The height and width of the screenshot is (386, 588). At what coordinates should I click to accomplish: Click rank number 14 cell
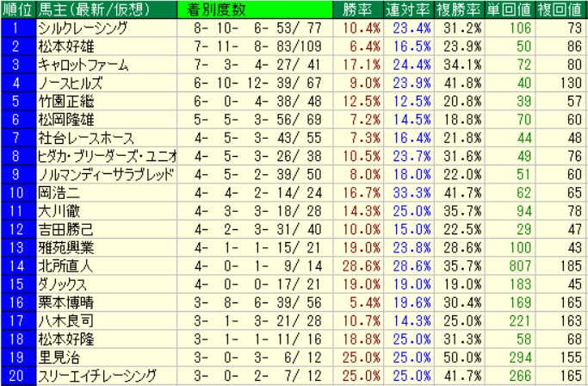pos(17,266)
